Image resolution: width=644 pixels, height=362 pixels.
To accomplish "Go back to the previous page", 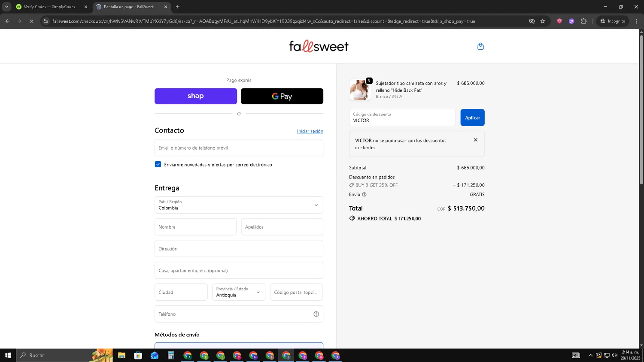I will (7, 21).
